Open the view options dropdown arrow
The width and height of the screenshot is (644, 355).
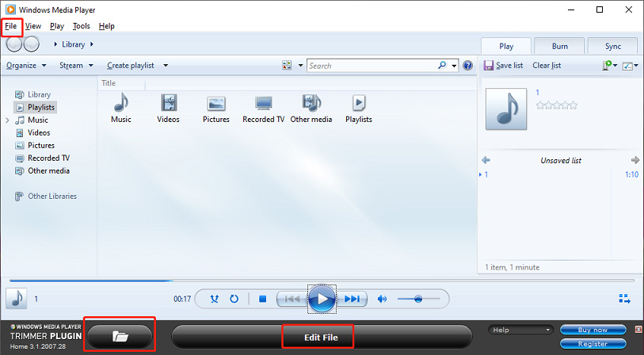tap(300, 65)
